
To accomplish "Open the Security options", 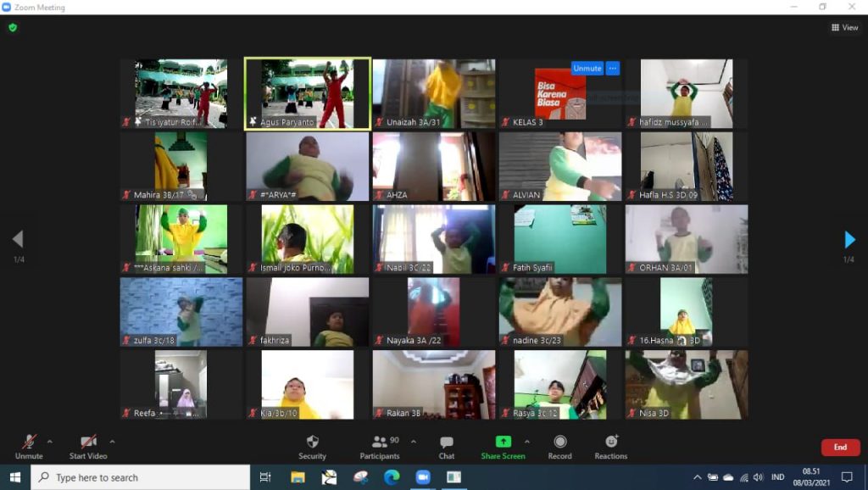I will (x=312, y=447).
